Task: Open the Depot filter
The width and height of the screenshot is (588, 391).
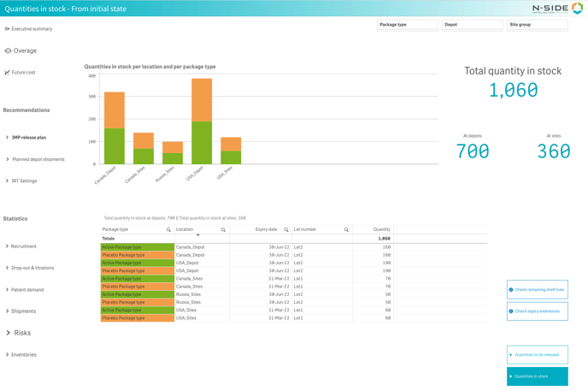Action: click(472, 25)
